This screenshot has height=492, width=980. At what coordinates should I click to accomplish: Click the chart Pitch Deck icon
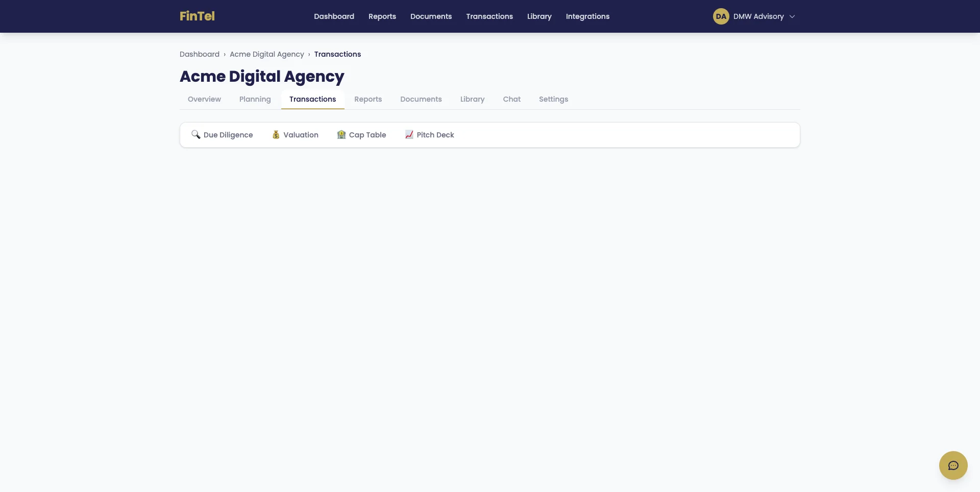click(x=409, y=134)
